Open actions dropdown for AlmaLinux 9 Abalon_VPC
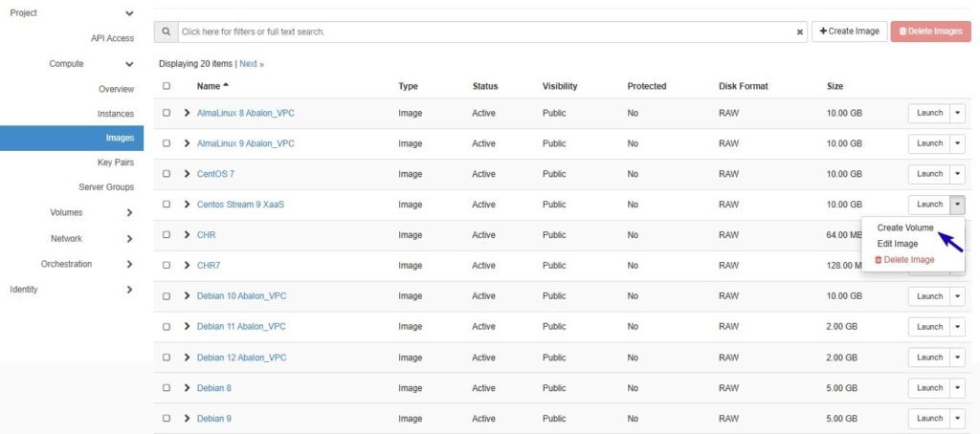 pos(957,143)
